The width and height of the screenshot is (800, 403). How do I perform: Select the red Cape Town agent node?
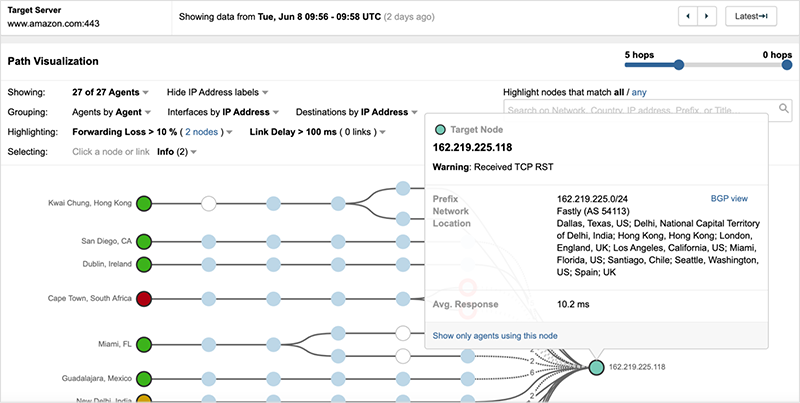coord(144,298)
